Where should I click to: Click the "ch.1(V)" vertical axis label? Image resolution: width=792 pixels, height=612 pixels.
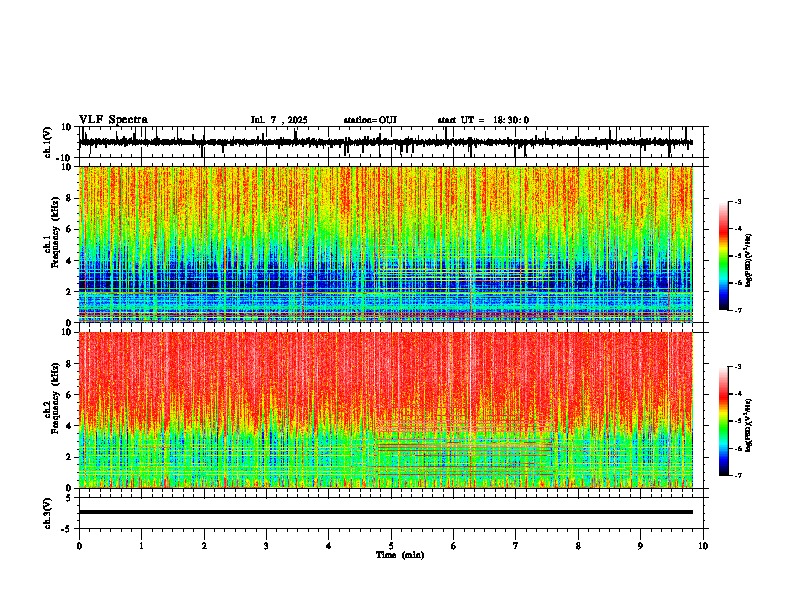pyautogui.click(x=48, y=142)
